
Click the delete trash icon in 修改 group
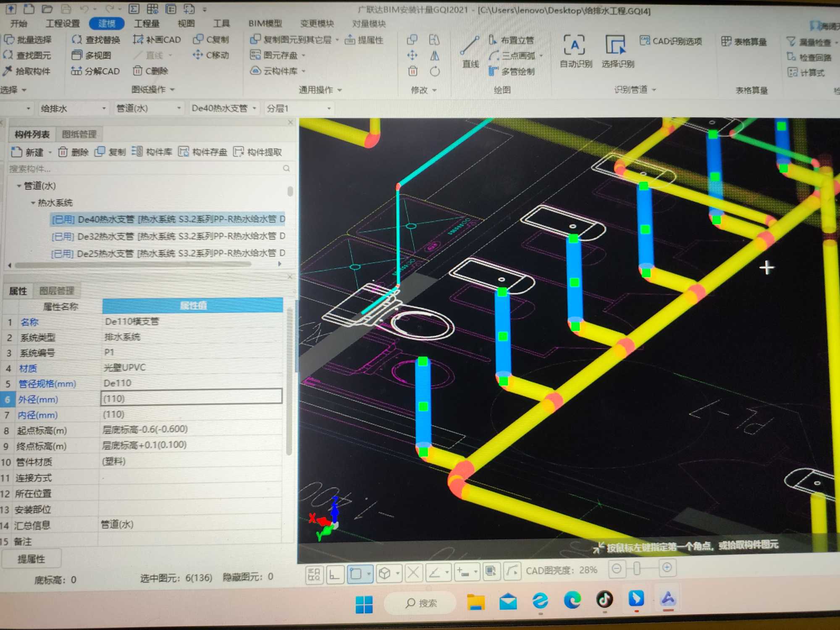[412, 71]
